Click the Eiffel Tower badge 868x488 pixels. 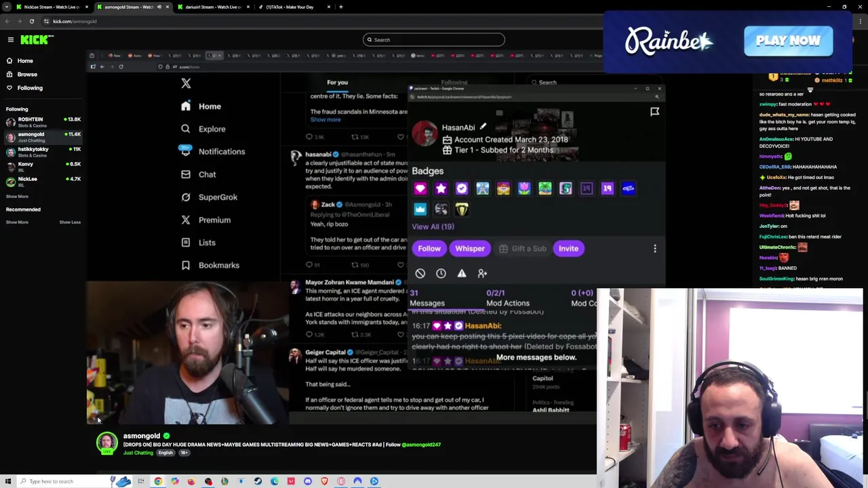pos(482,188)
